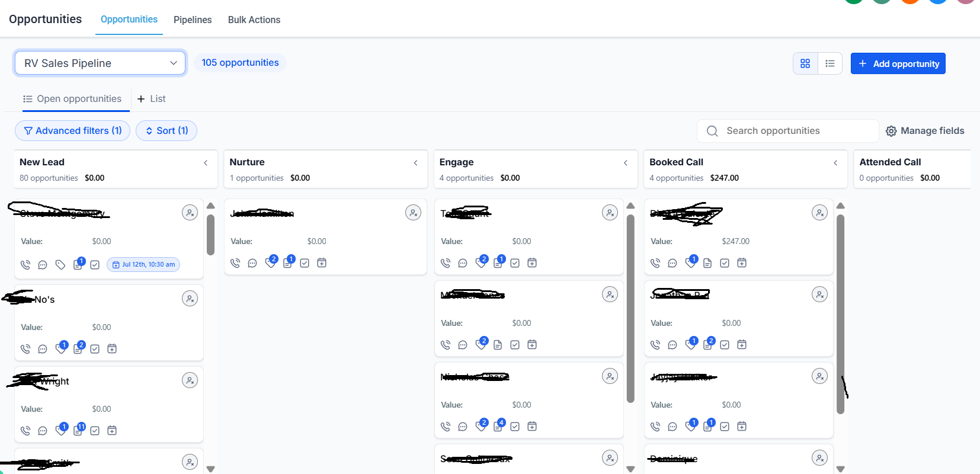This screenshot has width=980, height=474.
Task: Collapse the Booked Call column
Action: (835, 162)
